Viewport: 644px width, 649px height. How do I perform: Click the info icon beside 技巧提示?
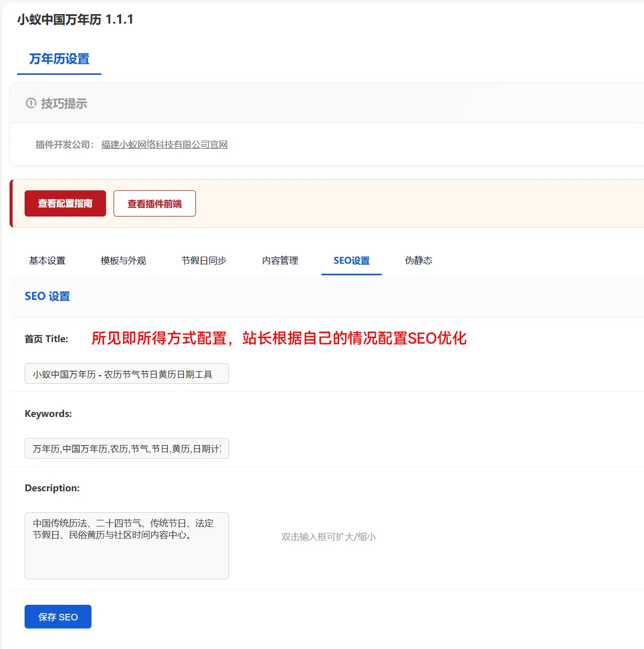coord(31,103)
